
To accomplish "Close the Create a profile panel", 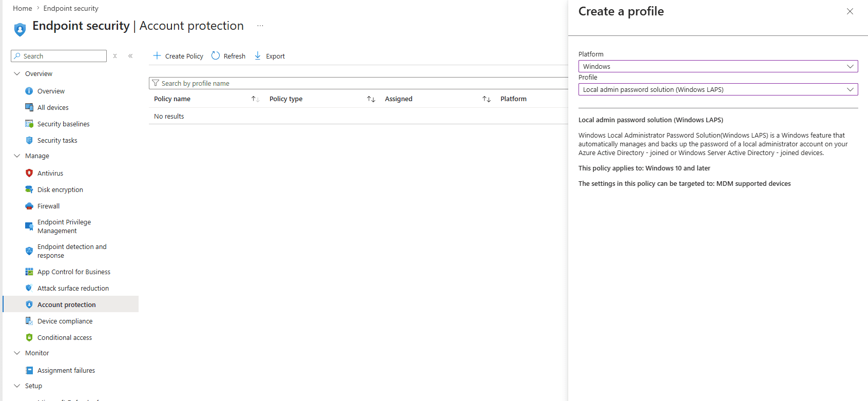I will click(850, 11).
